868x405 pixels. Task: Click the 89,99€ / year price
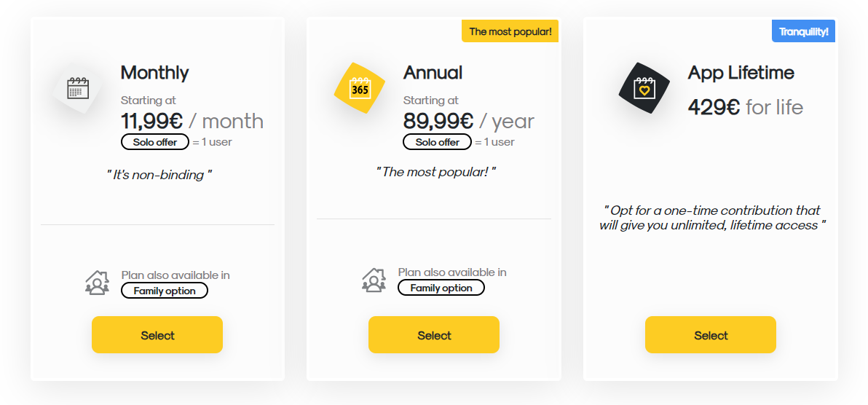pyautogui.click(x=469, y=121)
